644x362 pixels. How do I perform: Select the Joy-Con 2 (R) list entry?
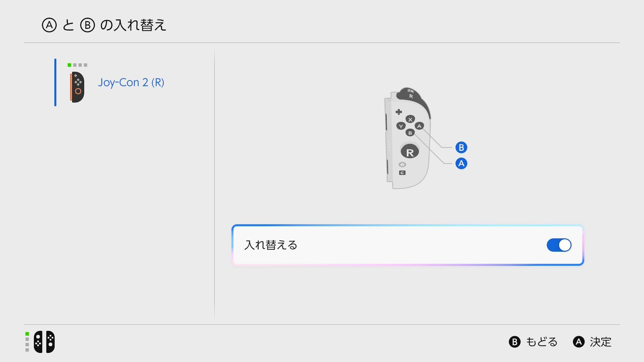click(131, 82)
